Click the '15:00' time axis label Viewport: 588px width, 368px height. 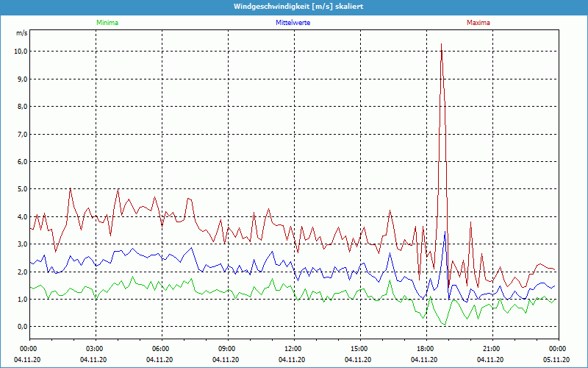click(359, 349)
